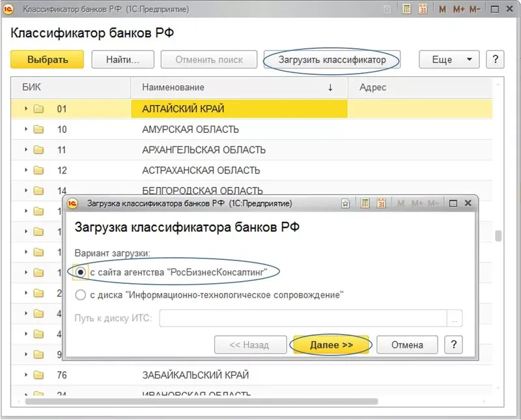
Task: Click the browse ... button of ИТС path
Action: point(455,318)
